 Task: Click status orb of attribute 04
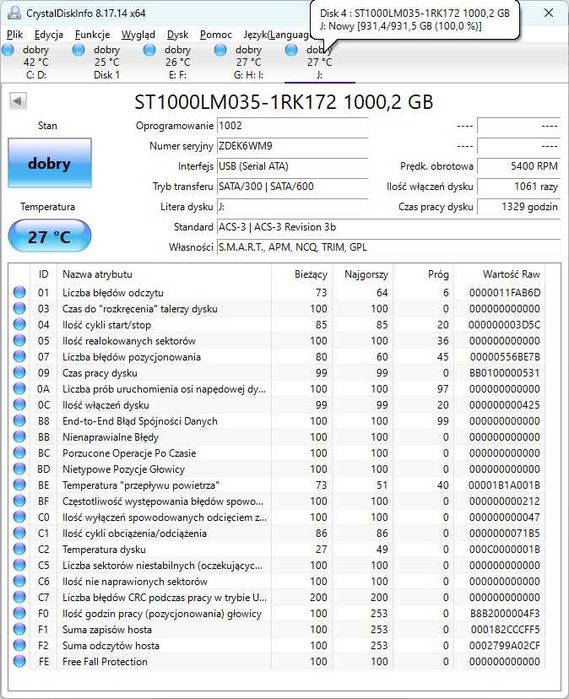pos(19,325)
